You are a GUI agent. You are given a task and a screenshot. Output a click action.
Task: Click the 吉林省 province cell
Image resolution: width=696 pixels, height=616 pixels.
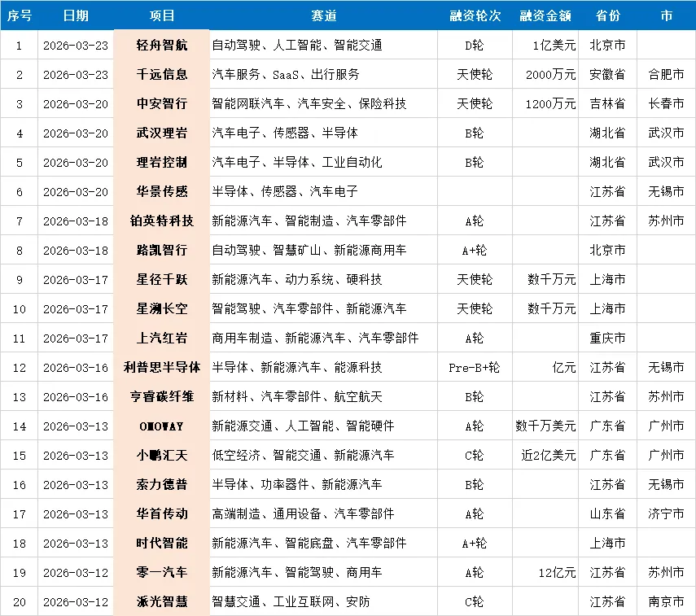(x=607, y=103)
